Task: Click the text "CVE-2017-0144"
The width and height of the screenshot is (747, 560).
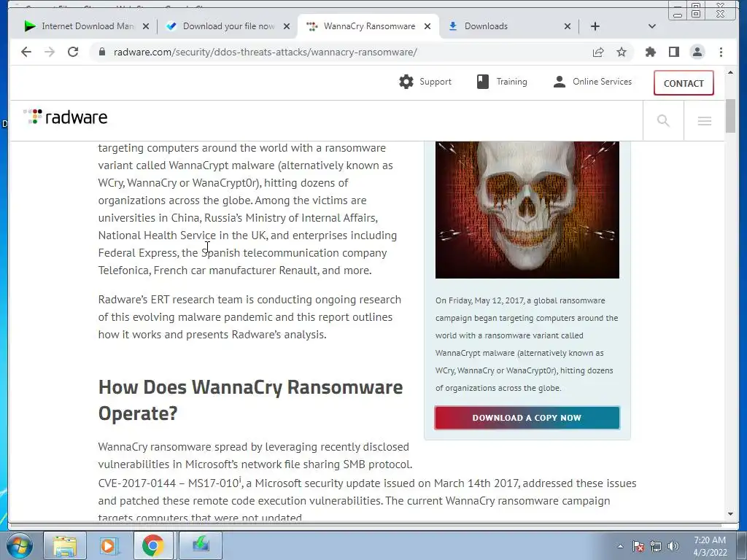Action: 137,483
